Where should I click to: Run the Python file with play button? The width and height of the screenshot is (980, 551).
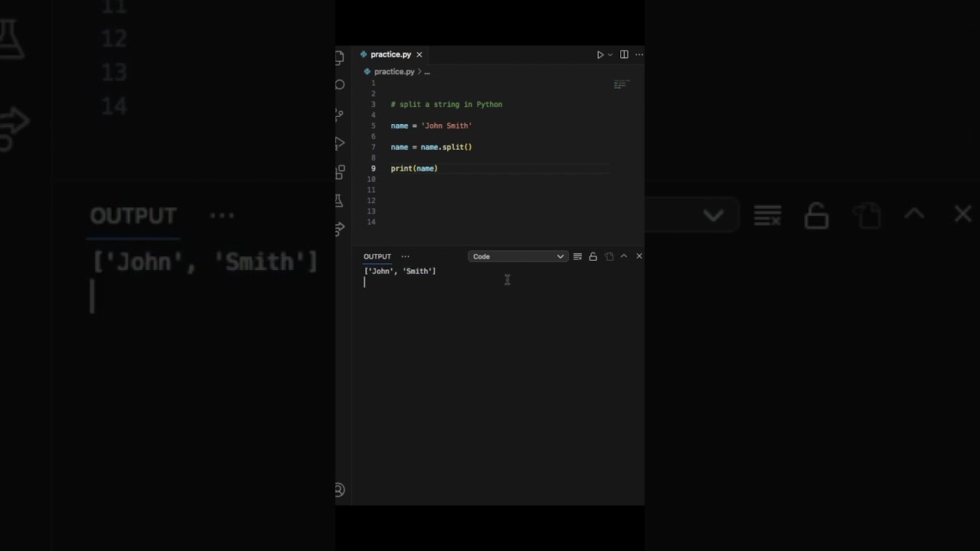click(x=600, y=54)
